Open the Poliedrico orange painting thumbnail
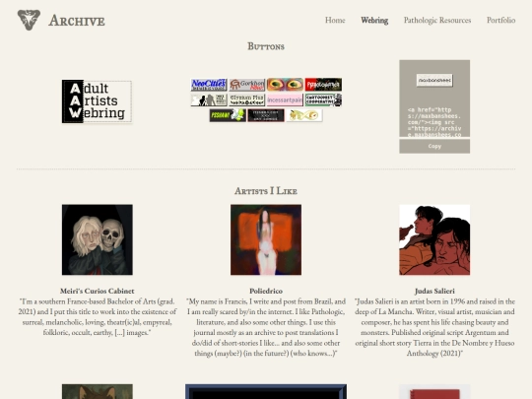The height and width of the screenshot is (399, 532). tap(266, 239)
